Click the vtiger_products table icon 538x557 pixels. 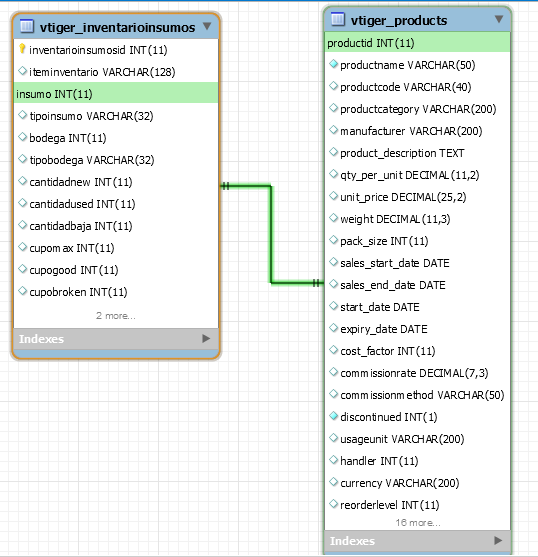pyautogui.click(x=338, y=19)
